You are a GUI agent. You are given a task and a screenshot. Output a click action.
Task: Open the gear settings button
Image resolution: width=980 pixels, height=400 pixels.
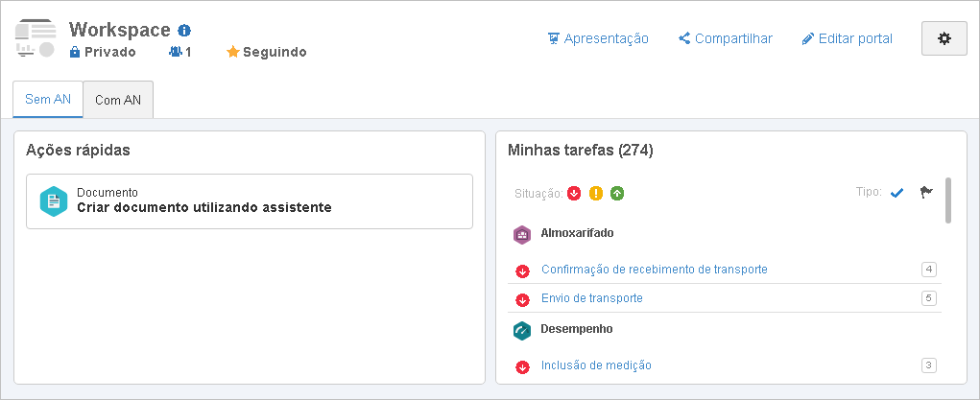pos(944,38)
